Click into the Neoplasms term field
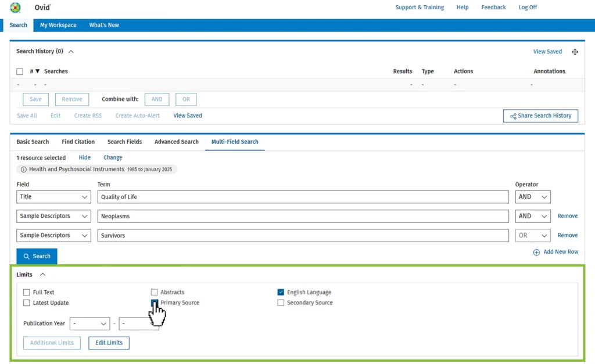Image resolution: width=595 pixels, height=364 pixels. (x=303, y=216)
